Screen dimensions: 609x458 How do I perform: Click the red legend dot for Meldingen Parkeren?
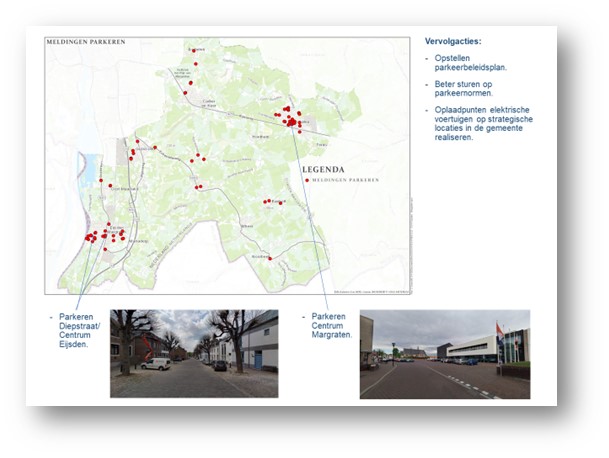pos(307,180)
